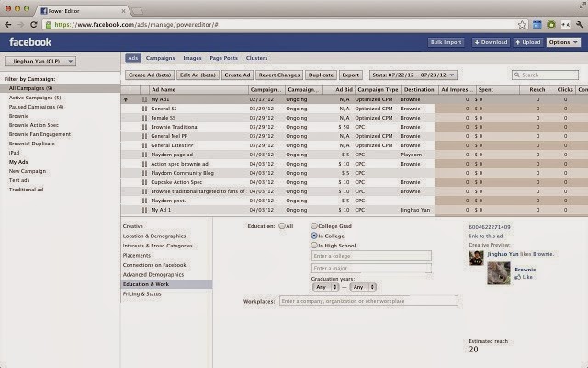Click the Create Ad (beta) button
This screenshot has width=588, height=368.
(150, 75)
